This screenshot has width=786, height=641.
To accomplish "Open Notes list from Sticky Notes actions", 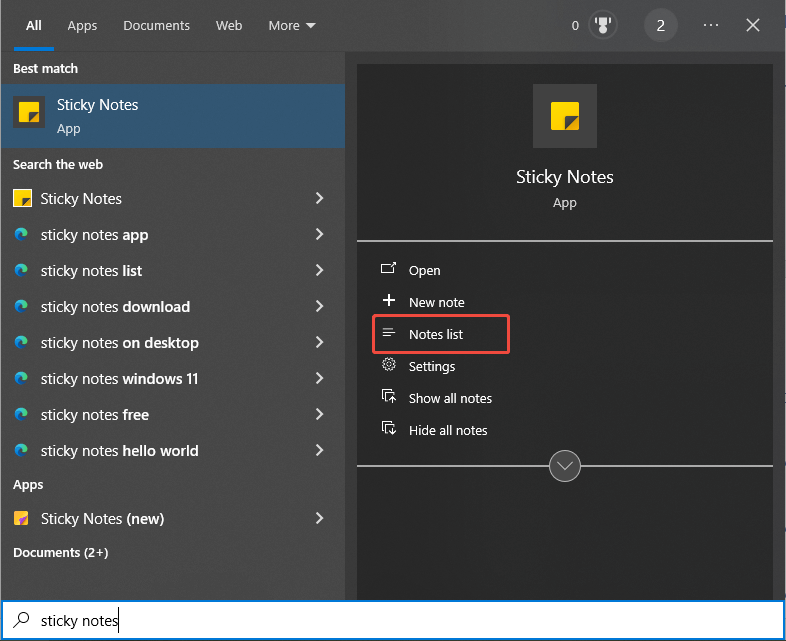I will click(436, 334).
